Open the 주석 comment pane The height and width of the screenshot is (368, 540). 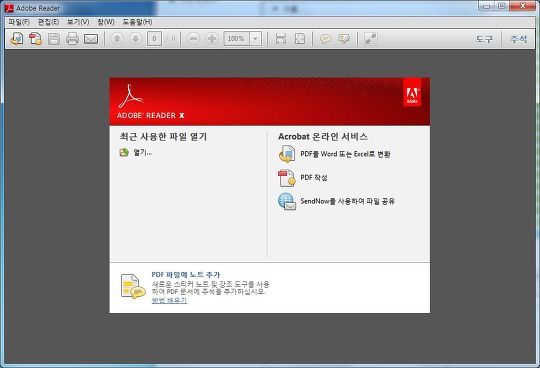click(518, 39)
